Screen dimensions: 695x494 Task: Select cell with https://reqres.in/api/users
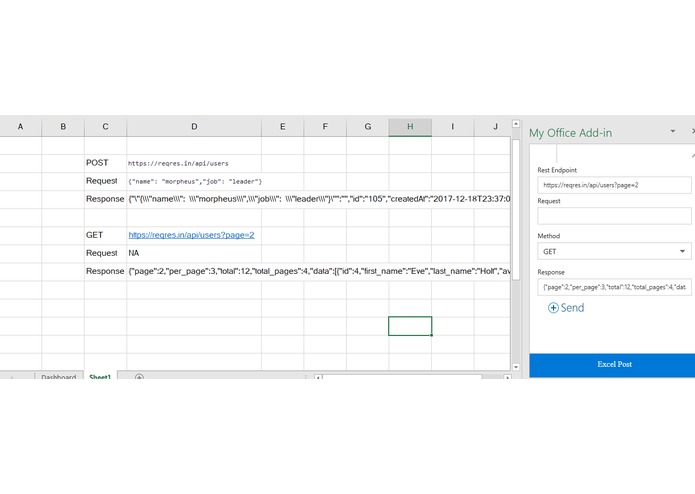tap(194, 163)
